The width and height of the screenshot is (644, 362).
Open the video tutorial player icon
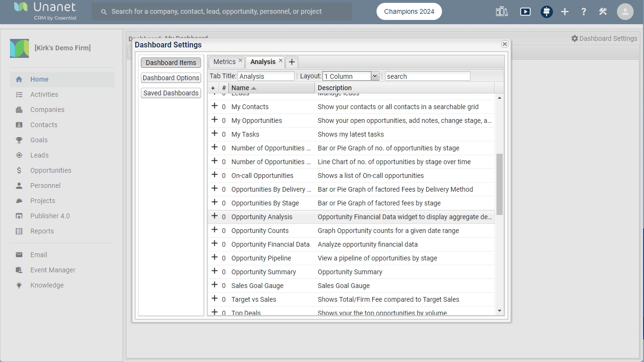pos(525,11)
